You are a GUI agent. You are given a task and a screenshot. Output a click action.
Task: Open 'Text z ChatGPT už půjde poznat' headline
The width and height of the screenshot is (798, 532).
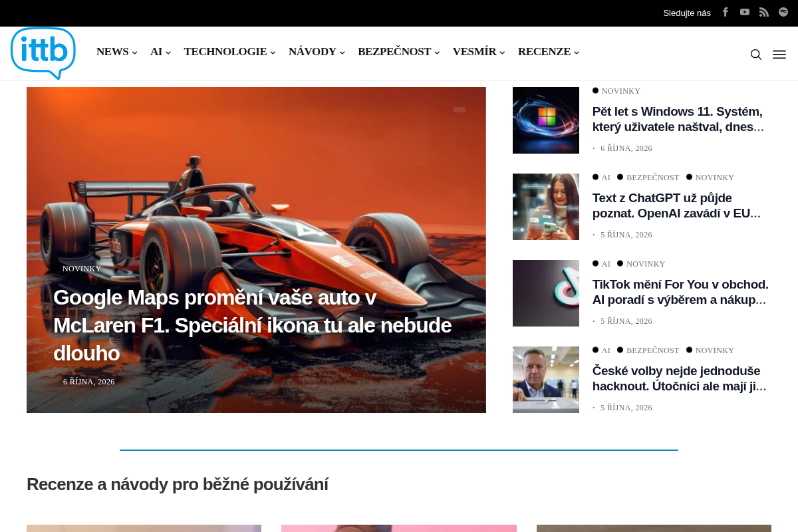(676, 205)
